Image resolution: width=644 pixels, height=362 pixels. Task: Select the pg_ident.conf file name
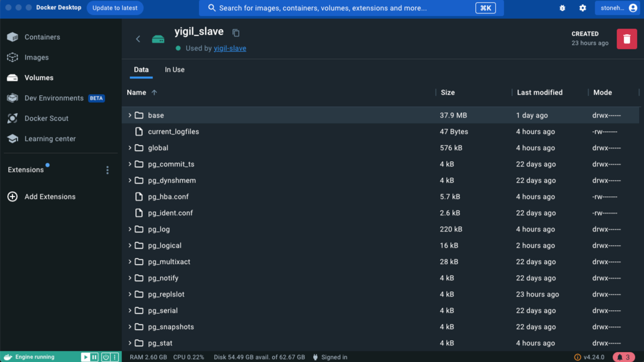point(170,213)
